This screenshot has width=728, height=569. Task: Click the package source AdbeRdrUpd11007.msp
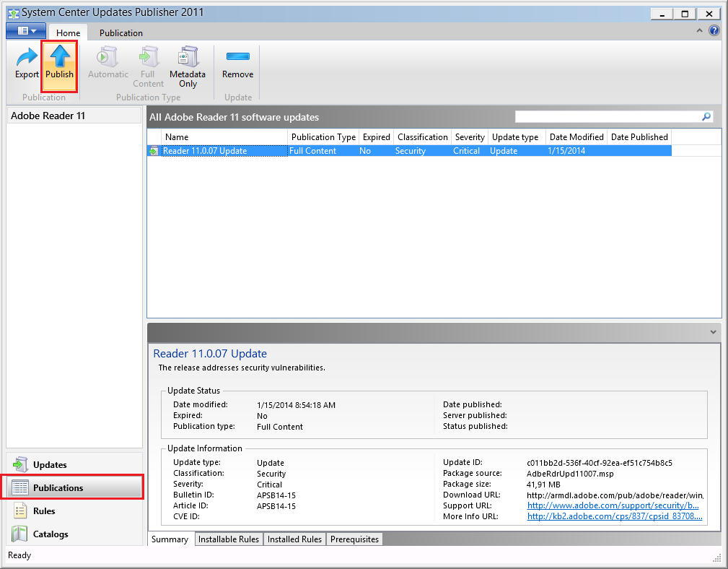click(x=570, y=474)
